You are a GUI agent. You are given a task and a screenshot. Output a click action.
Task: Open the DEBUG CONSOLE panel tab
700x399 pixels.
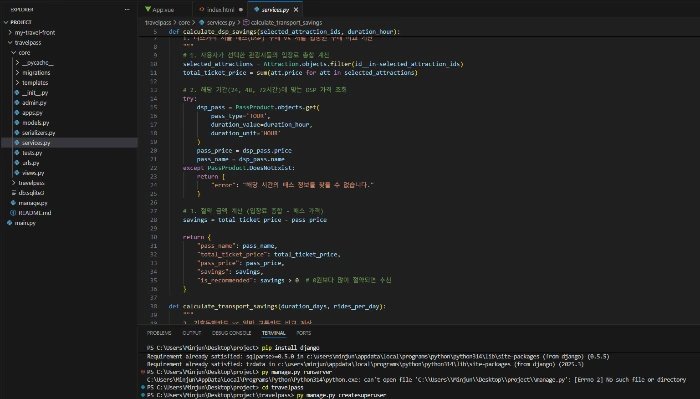[231, 333]
